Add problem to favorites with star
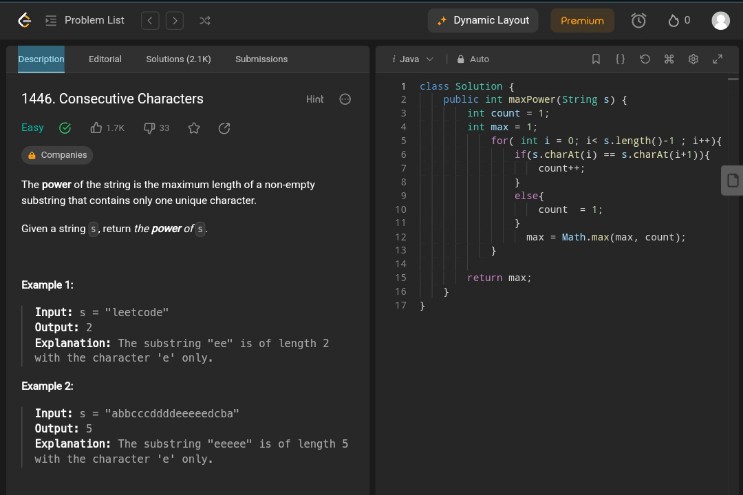The height and width of the screenshot is (495, 743). pos(194,128)
